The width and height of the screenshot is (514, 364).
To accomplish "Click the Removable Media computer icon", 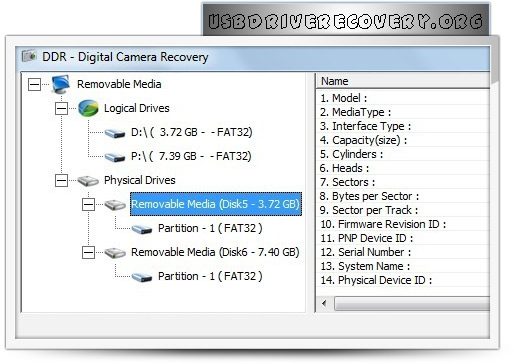I will coord(60,84).
